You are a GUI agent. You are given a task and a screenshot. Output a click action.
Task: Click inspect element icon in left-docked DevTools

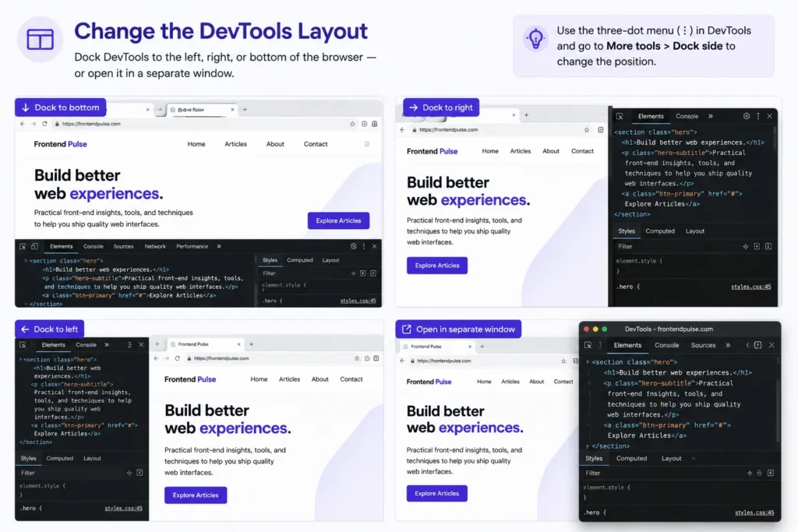23,345
